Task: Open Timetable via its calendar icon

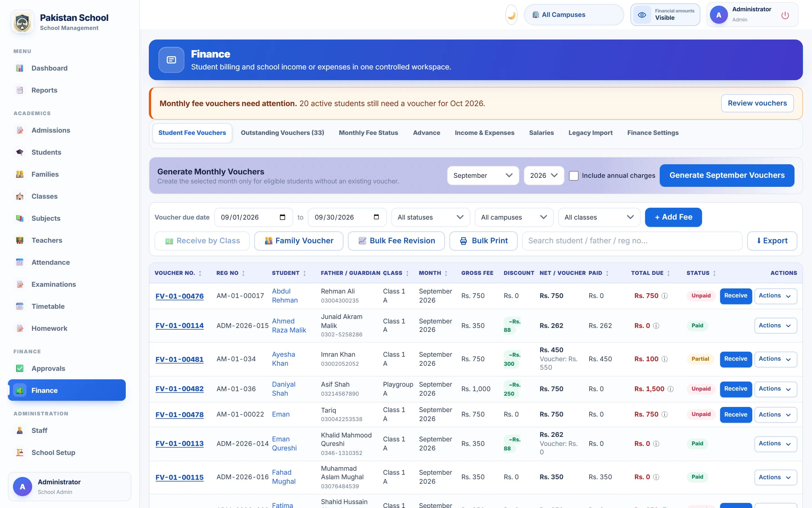Action: (x=20, y=306)
